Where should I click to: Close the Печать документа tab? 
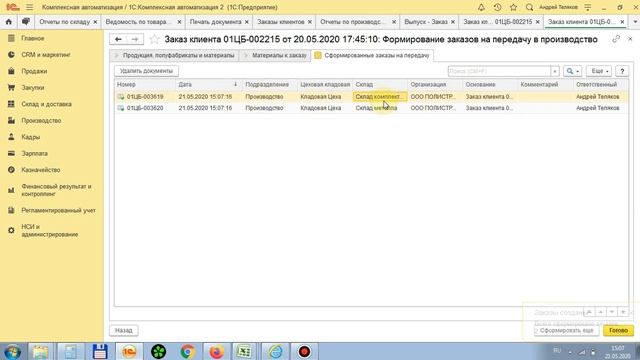[x=247, y=22]
